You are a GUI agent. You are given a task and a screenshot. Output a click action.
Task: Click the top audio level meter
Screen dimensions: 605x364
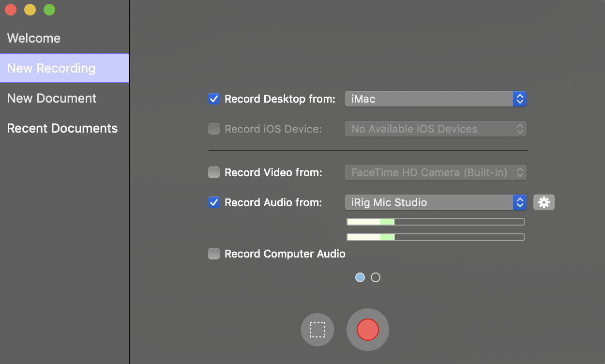coord(435,221)
